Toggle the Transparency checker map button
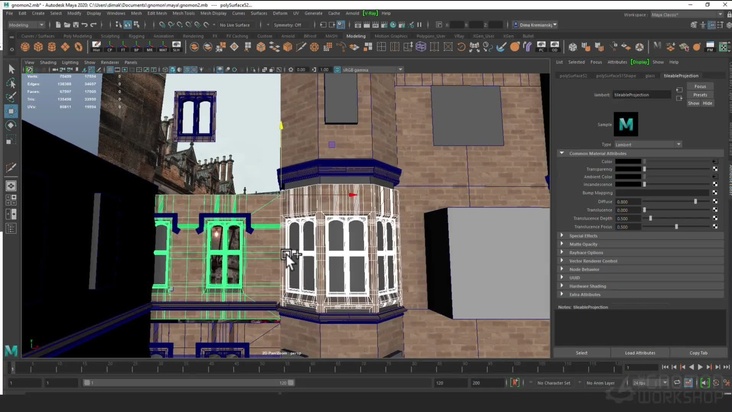The image size is (732, 412). pos(715,169)
